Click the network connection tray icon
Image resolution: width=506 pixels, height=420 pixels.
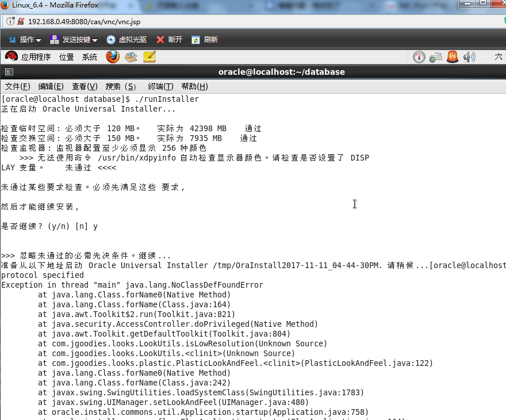[436, 58]
